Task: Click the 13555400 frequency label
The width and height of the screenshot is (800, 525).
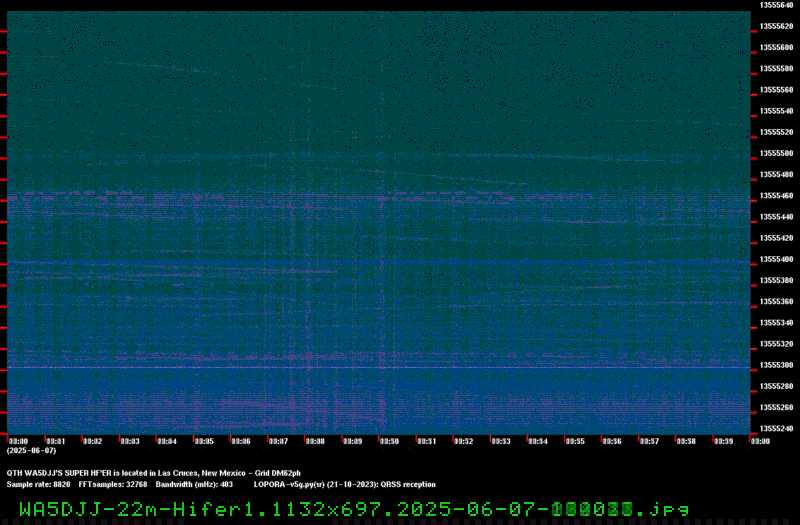Action: (777, 259)
